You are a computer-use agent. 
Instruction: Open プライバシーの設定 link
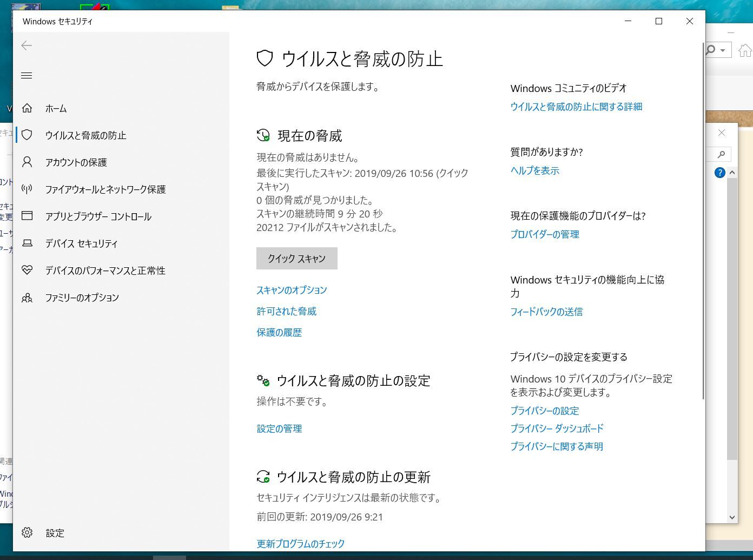coord(545,411)
